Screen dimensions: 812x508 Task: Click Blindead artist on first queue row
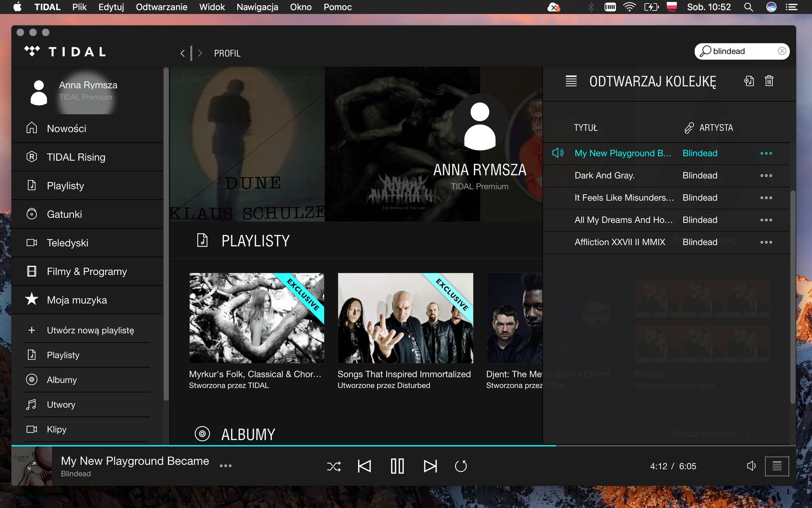click(x=700, y=153)
